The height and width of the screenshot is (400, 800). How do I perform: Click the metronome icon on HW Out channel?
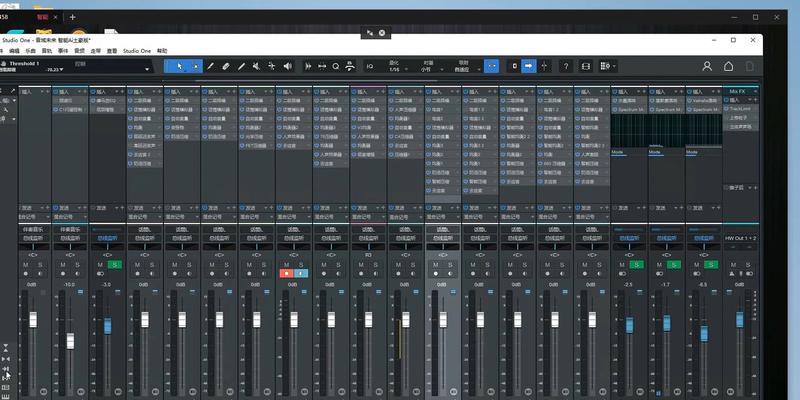pyautogui.click(x=733, y=274)
